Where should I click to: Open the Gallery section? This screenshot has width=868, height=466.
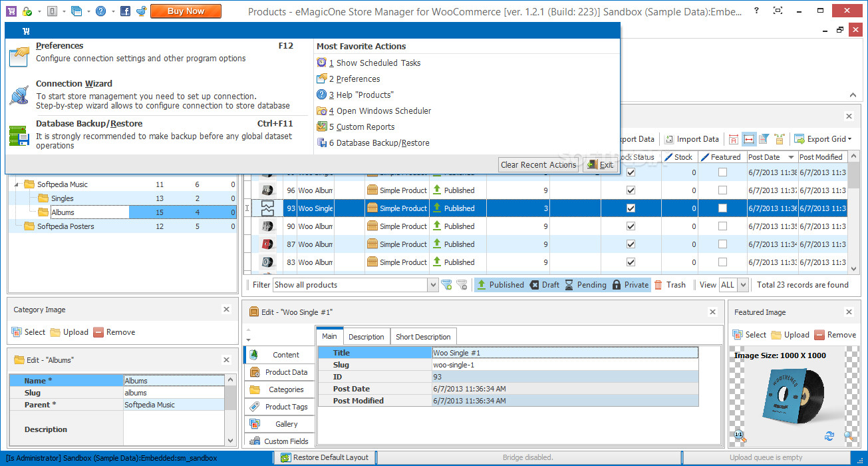(x=279, y=424)
